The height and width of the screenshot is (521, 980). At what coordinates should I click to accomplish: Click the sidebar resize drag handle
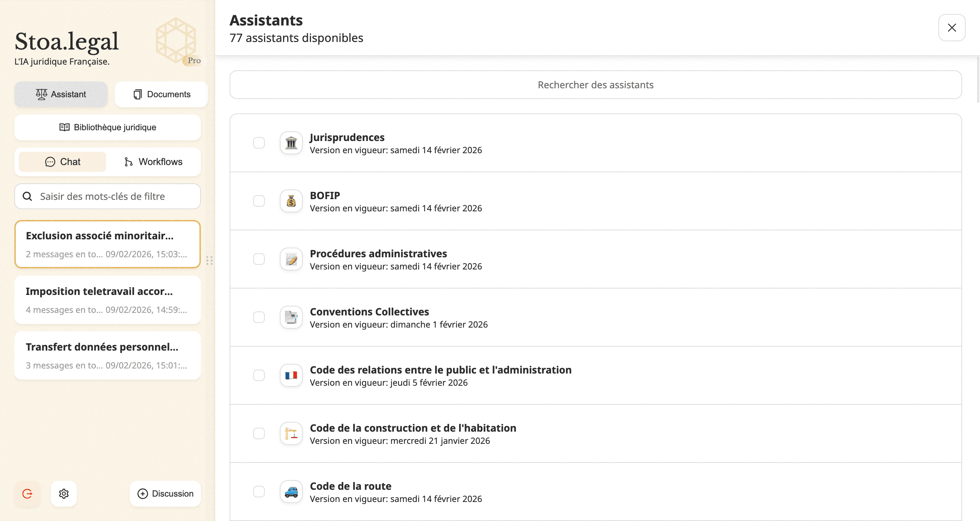pyautogui.click(x=209, y=261)
